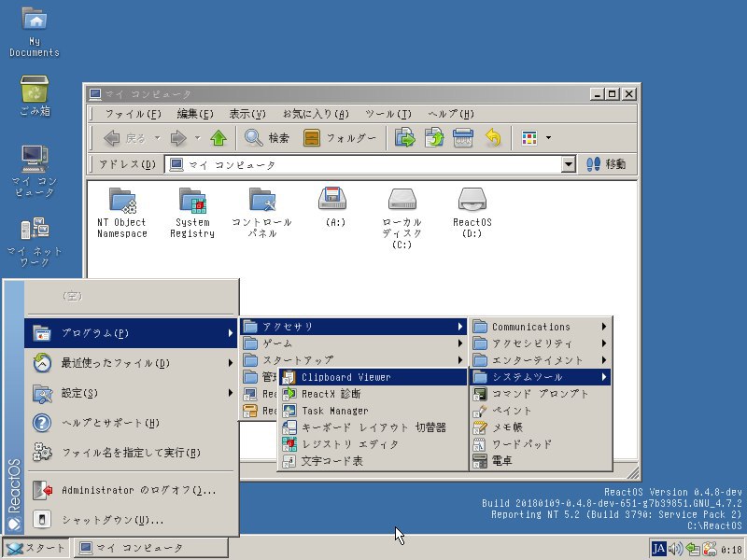The height and width of the screenshot is (560, 747).
Task: Expand 最近使ったファイル(D) submenu
Action: pos(131,363)
